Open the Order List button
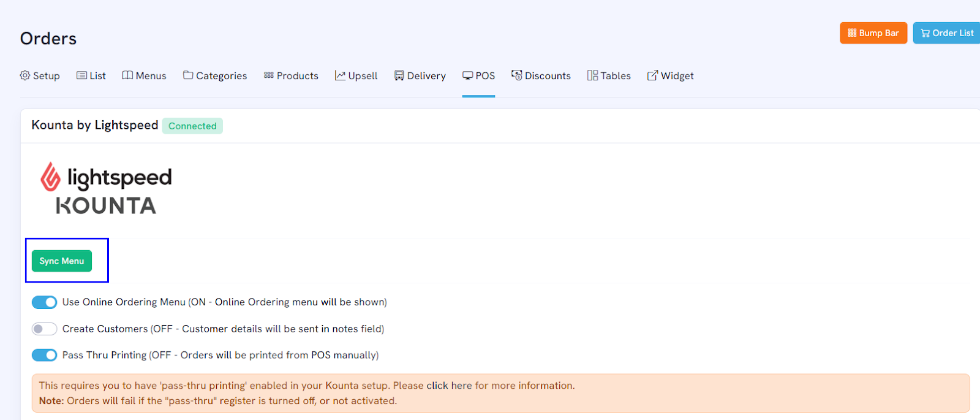Viewport: 980px width, 420px height. pyautogui.click(x=947, y=33)
